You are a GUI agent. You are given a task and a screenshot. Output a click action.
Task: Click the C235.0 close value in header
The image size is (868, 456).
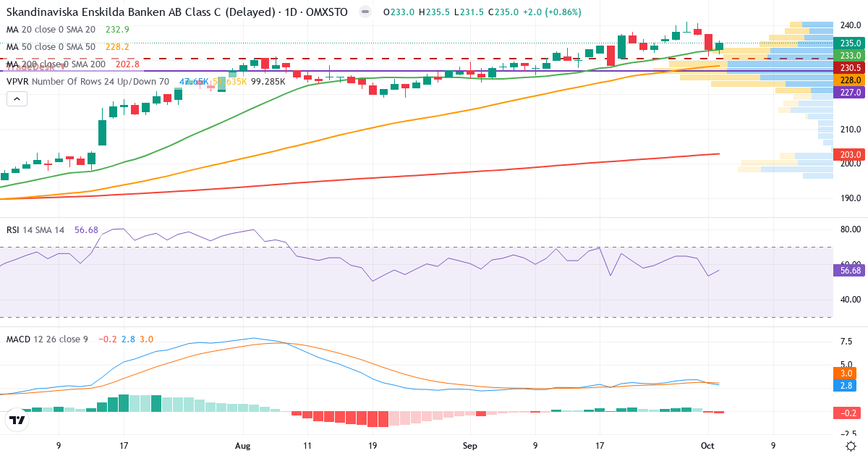504,12
